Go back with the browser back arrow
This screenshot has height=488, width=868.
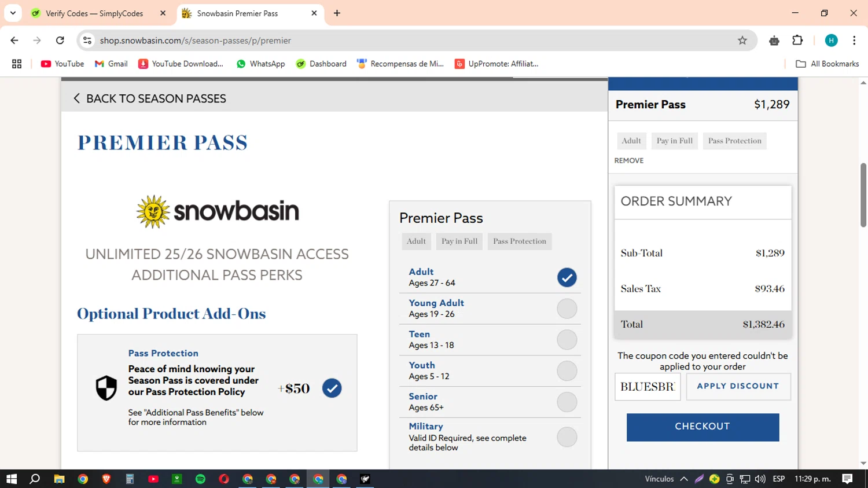pos(14,41)
